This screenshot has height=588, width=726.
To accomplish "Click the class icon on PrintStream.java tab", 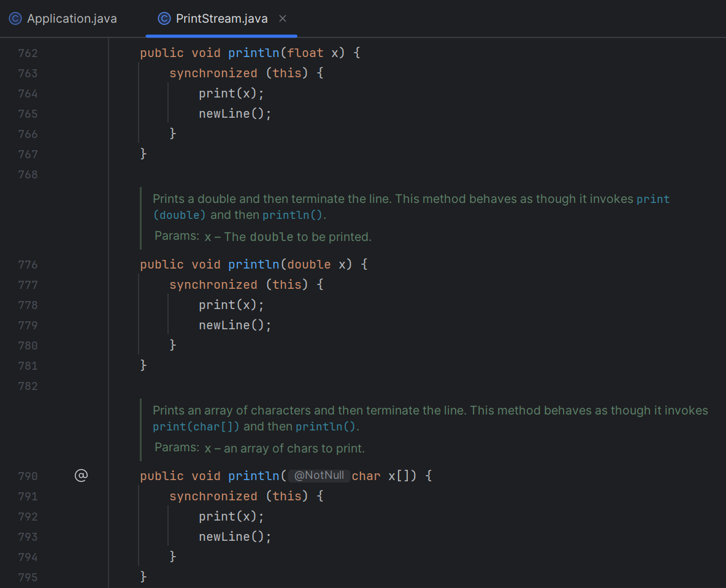I will [x=164, y=18].
